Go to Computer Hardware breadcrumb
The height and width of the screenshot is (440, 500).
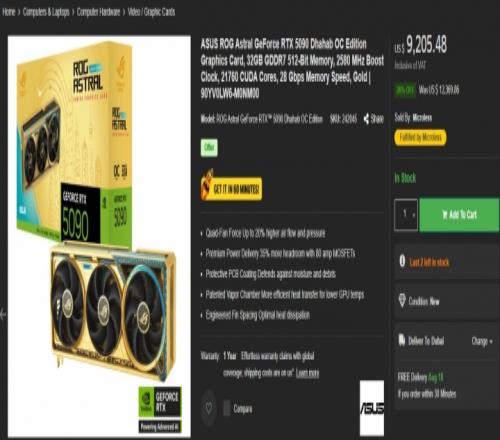tap(98, 12)
